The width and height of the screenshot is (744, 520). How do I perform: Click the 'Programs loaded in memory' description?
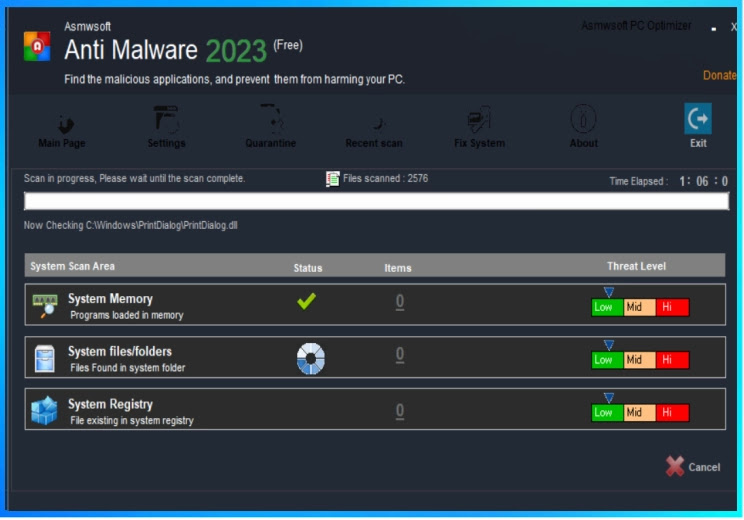coord(127,315)
